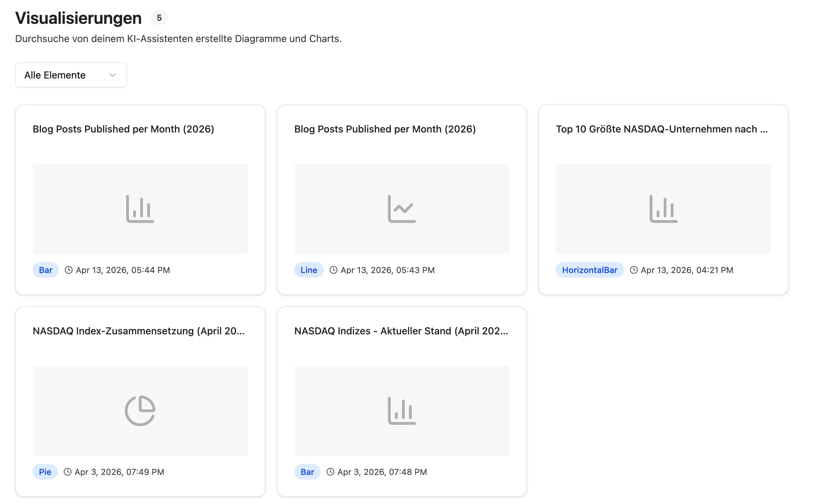Click the clock icon beside Apr 3, 07:49 PM
814x504 pixels.
click(68, 472)
